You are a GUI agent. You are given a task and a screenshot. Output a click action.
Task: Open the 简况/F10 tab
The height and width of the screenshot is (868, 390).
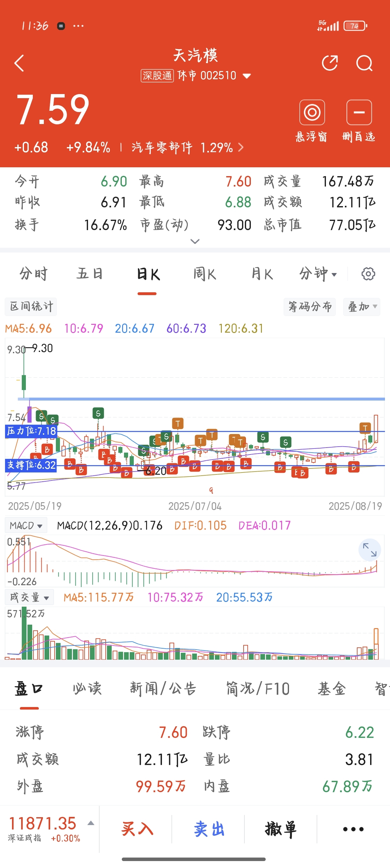pos(258,688)
